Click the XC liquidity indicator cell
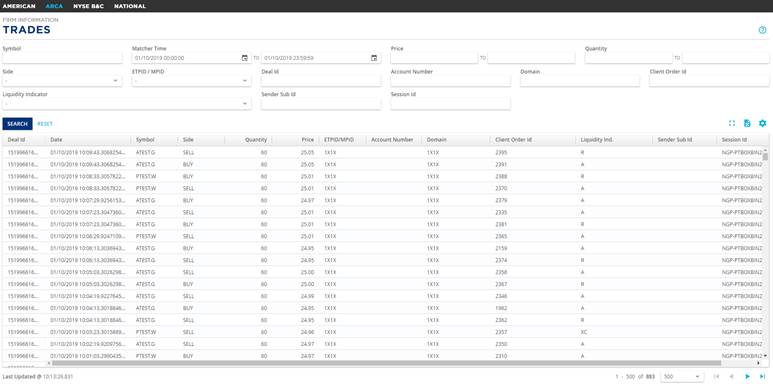 [x=584, y=332]
